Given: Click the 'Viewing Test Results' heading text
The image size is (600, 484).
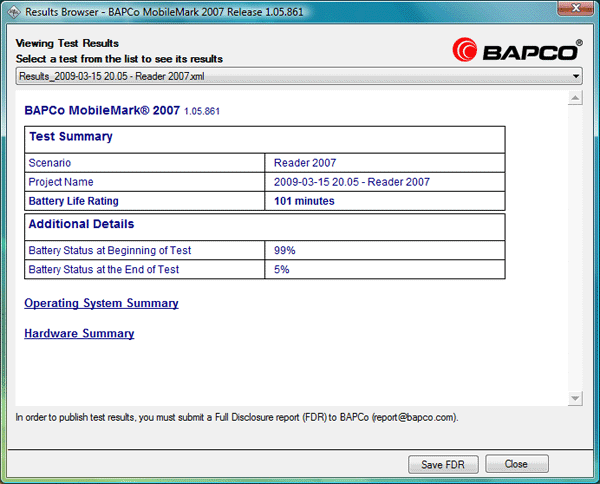Looking at the screenshot, I should (x=67, y=43).
